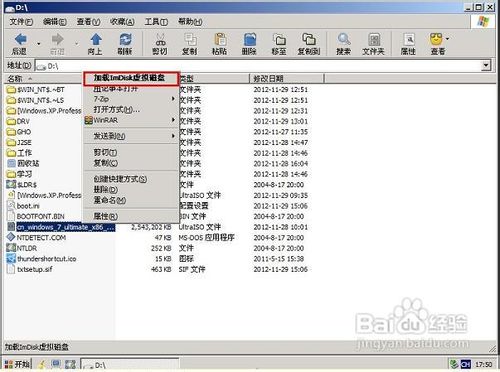500x372 pixels.
Task: Click the Refresh (刷新) toolbar icon
Action: click(125, 40)
